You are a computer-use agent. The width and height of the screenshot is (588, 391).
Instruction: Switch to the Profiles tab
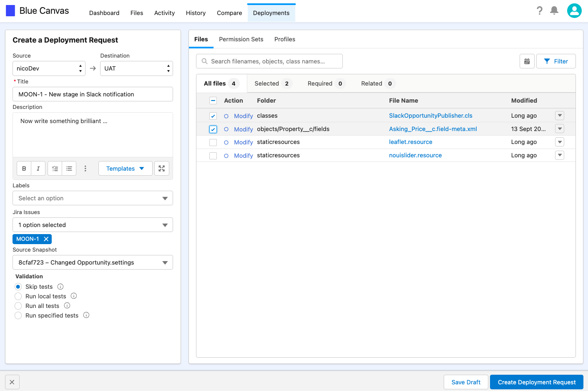[x=285, y=39]
